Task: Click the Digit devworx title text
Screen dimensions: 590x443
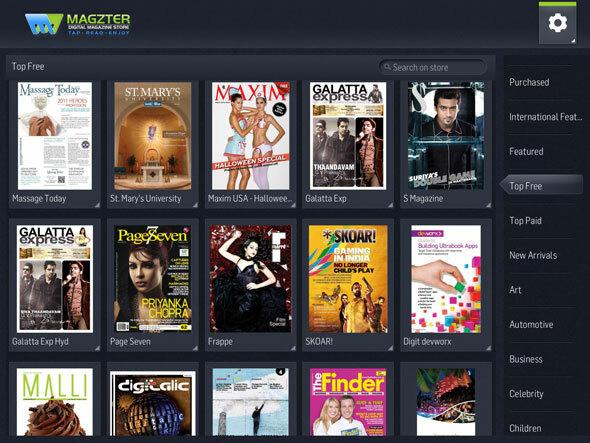Action: coord(427,341)
